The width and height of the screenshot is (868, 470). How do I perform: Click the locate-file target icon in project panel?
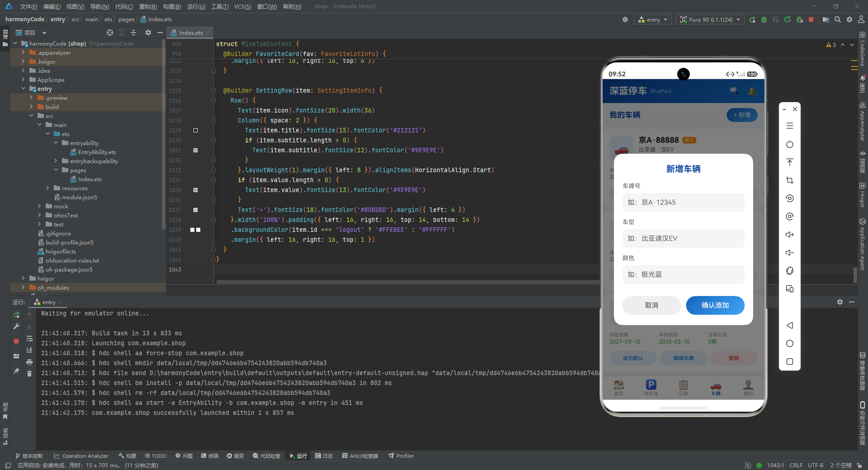pyautogui.click(x=110, y=33)
